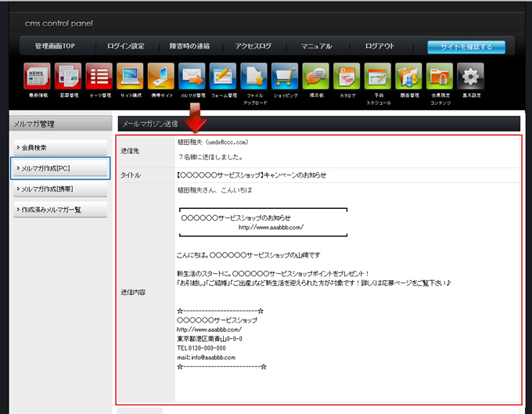The width and height of the screenshot is (532, 414).
Task: Expand 会員検索 in the sidebar
Action: point(59,147)
